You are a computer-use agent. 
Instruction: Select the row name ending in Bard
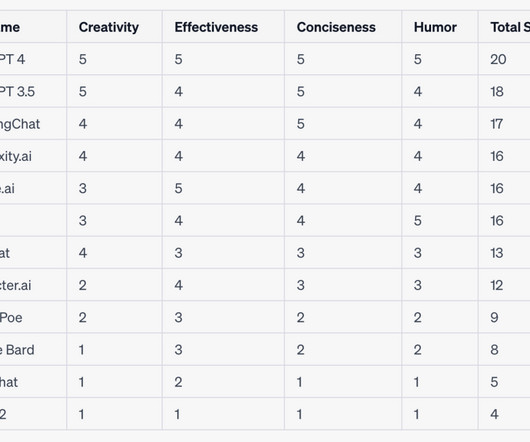[17, 350]
